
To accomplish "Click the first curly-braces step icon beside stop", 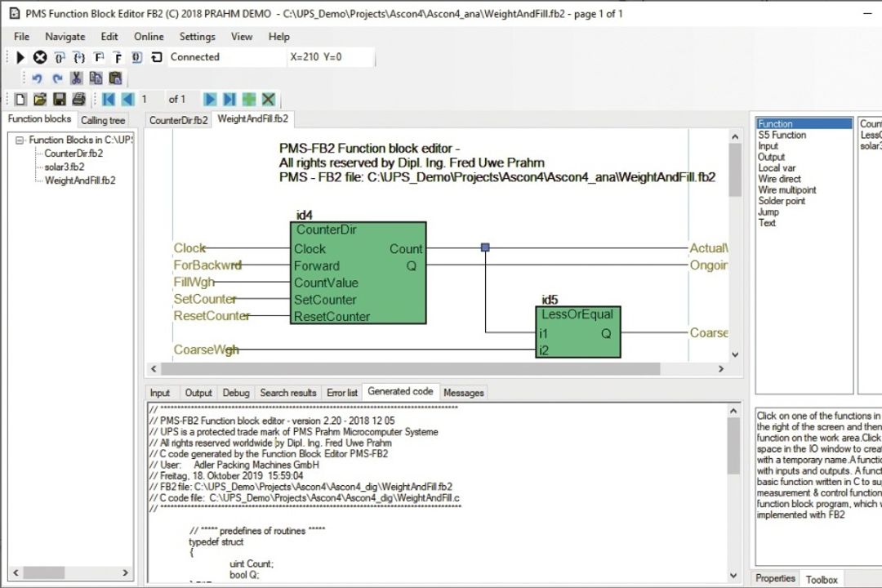I will [x=60, y=57].
